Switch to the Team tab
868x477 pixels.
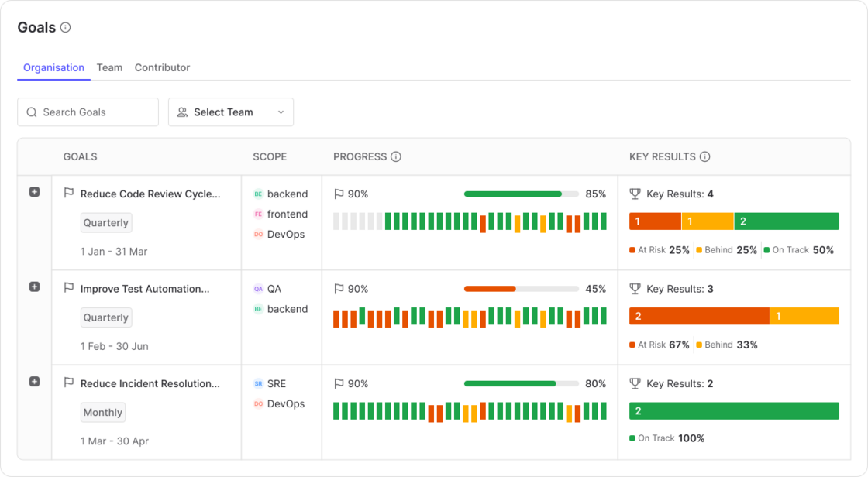pos(109,67)
